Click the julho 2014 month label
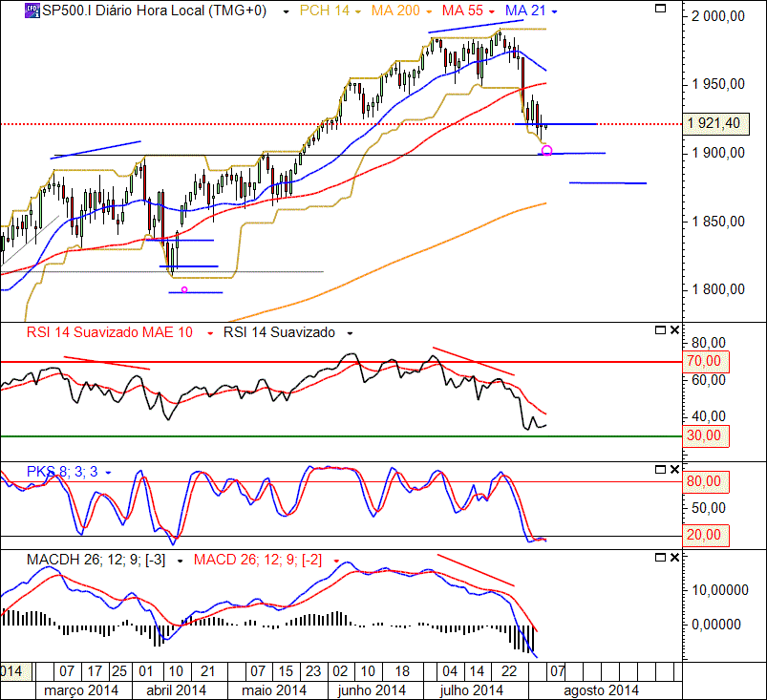The width and height of the screenshot is (767, 700). click(472, 690)
